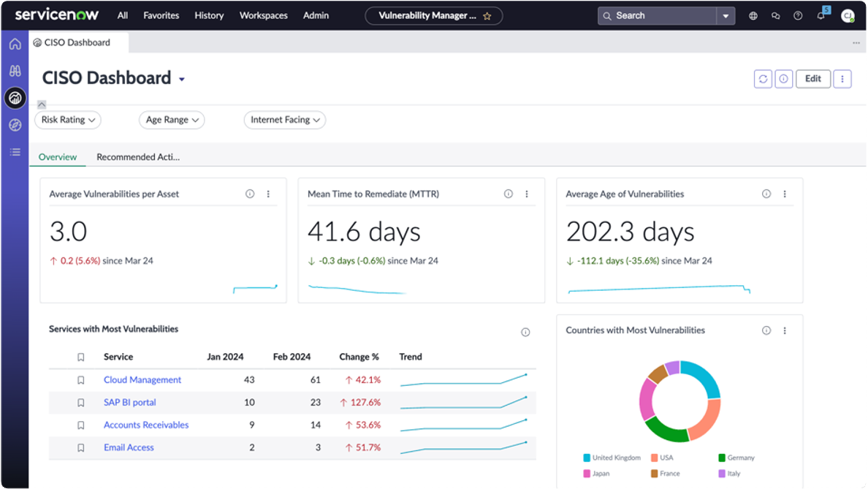Viewport: 868px width, 489px height.
Task: Click the Edit button
Action: point(812,79)
